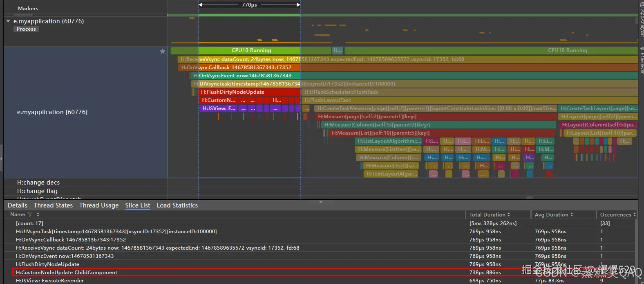The image size is (644, 284).
Task: Select the H:Measure[ListItem] slice
Action: pos(389,149)
